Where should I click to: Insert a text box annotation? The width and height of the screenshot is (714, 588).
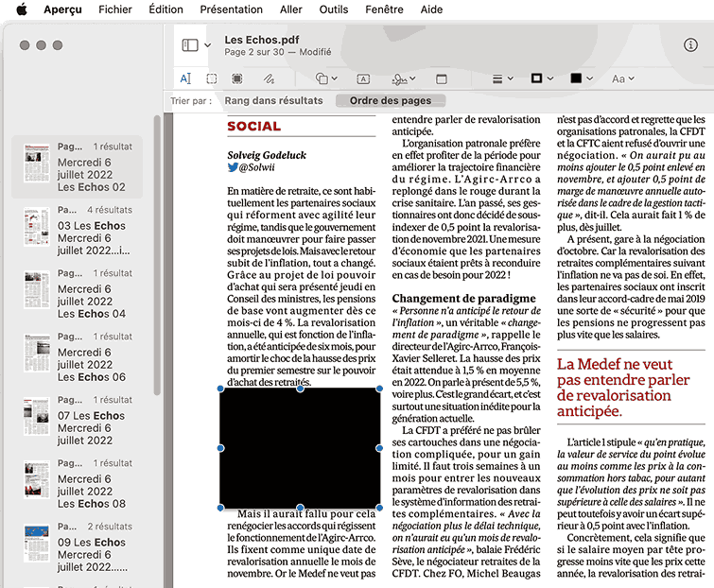pyautogui.click(x=363, y=79)
